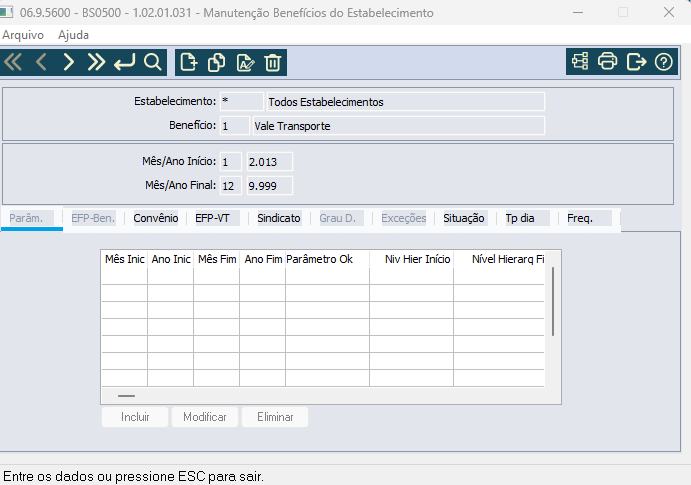691x485 pixels.
Task: Click the Estabelecimento code field
Action: pyautogui.click(x=241, y=102)
